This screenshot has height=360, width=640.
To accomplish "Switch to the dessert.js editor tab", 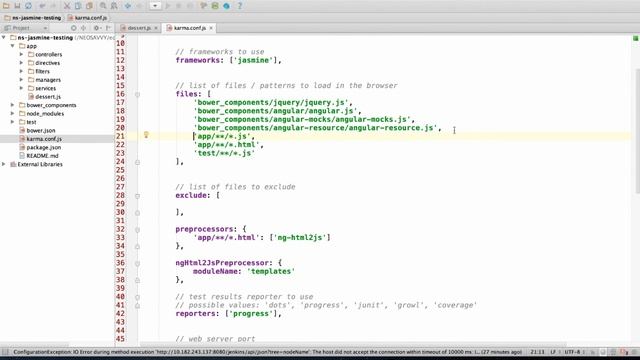I will coord(139,28).
